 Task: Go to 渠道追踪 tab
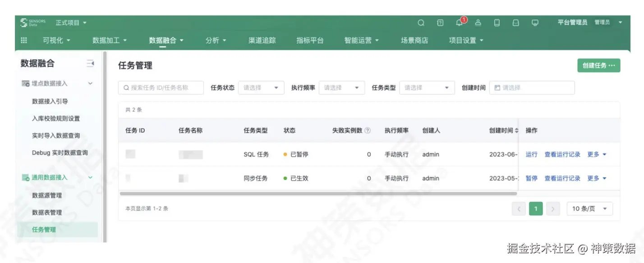(262, 40)
